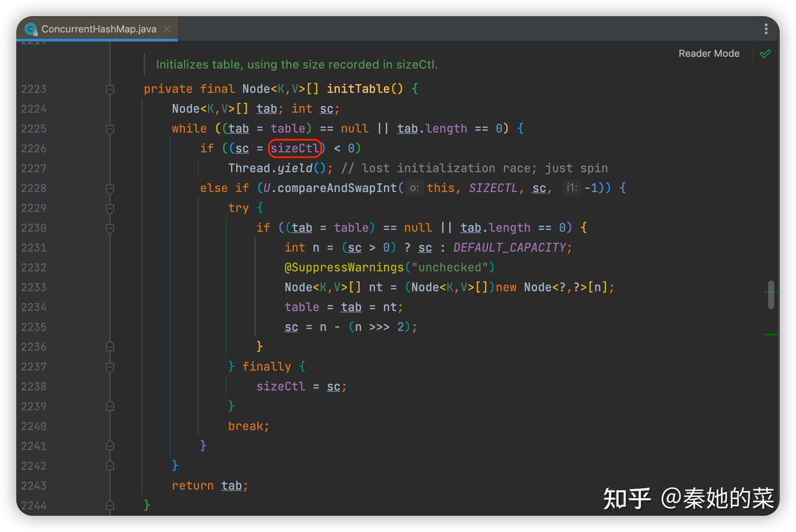Screen dimensions: 796x532
Task: Close the ConcurrentHashMap.java tab with its × button
Action: click(167, 29)
